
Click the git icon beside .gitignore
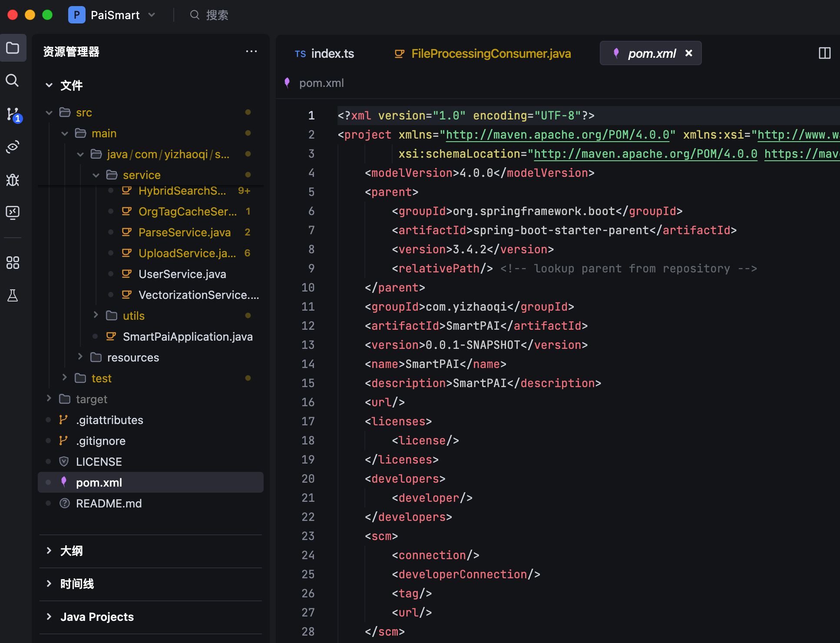coord(63,441)
